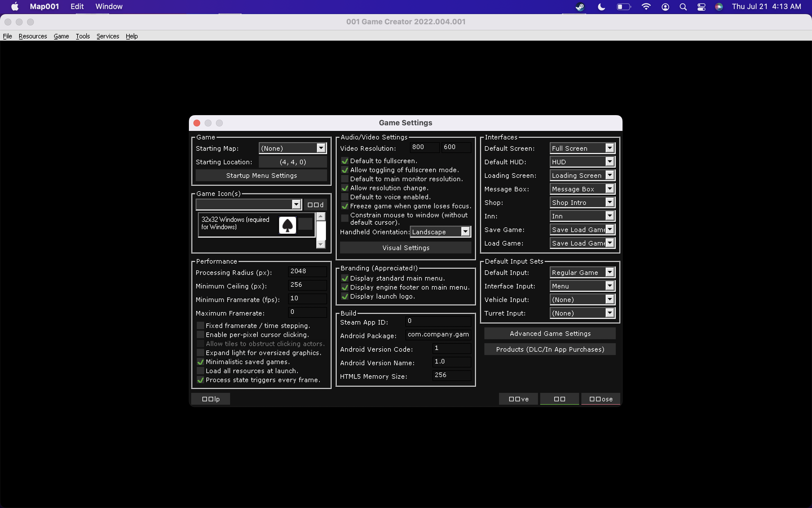Uncheck Freeze game when game loses focus

(344, 206)
